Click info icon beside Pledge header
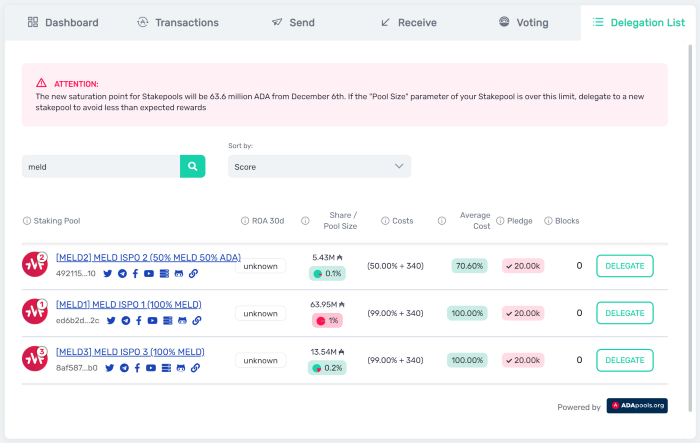The height and width of the screenshot is (443, 700). (x=500, y=221)
